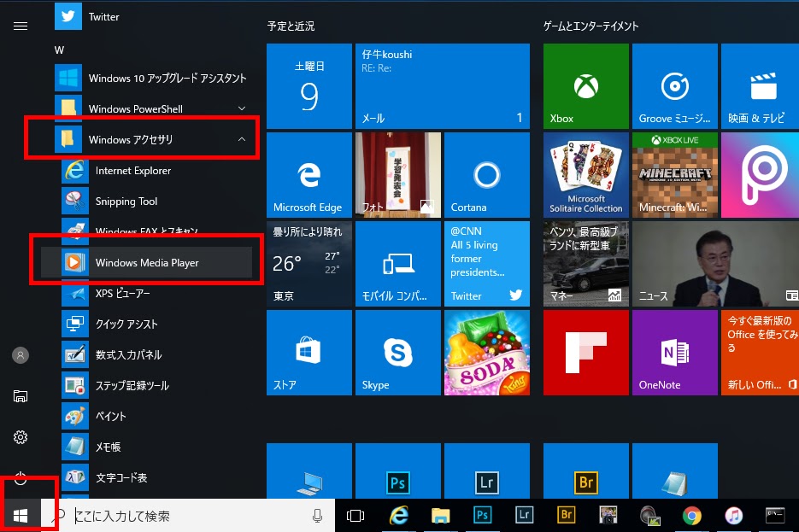Image resolution: width=799 pixels, height=532 pixels.
Task: Open the calendar tile showing 土曜日 9
Action: pos(309,86)
